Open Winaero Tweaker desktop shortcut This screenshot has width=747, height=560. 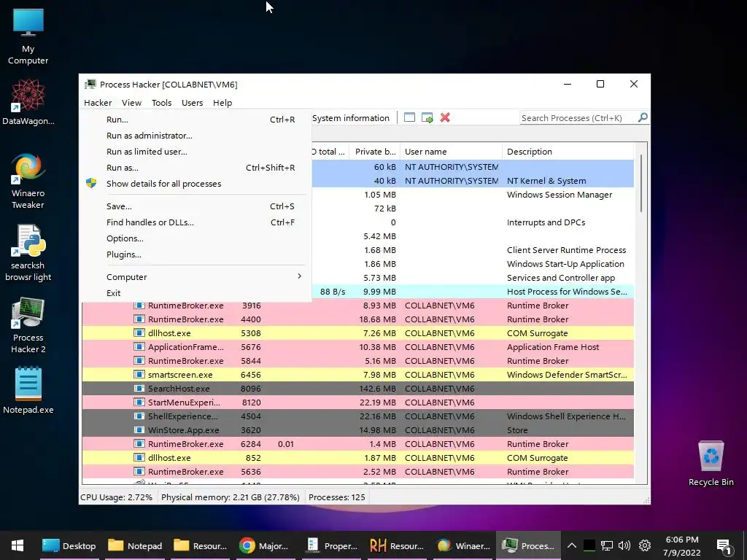point(28,181)
